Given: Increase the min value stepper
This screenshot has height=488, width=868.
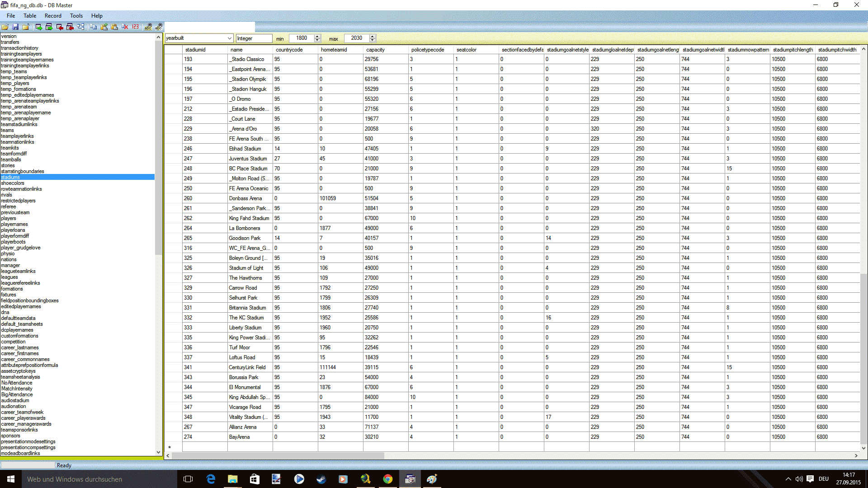Looking at the screenshot, I should 317,36.
